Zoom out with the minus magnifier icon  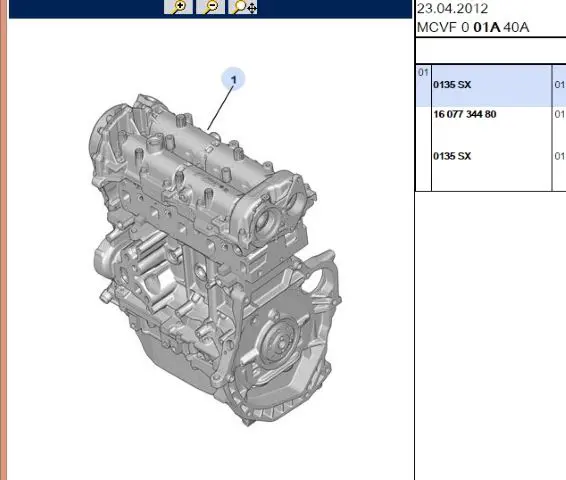(210, 7)
